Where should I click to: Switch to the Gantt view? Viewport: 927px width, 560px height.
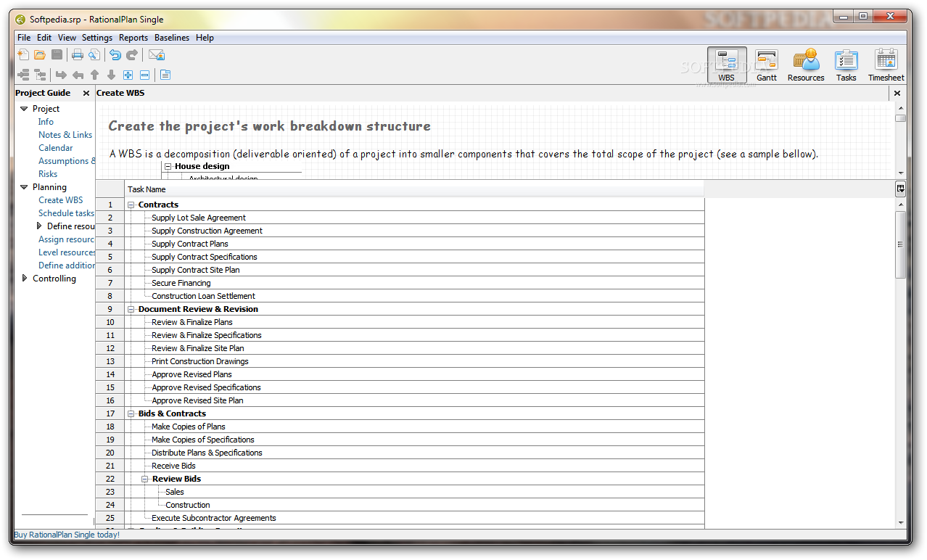point(767,65)
